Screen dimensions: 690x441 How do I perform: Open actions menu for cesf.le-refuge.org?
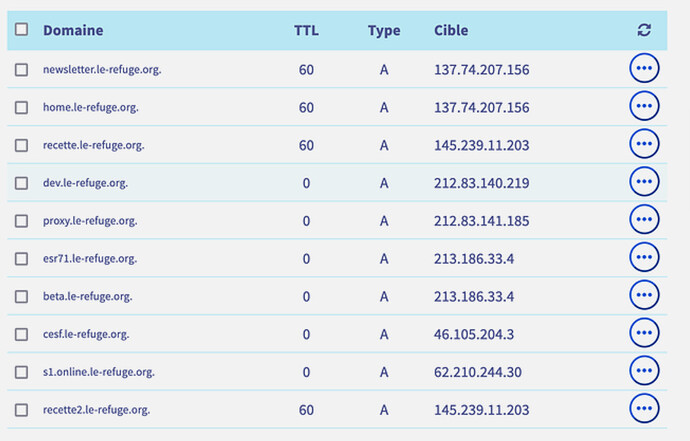(x=644, y=333)
